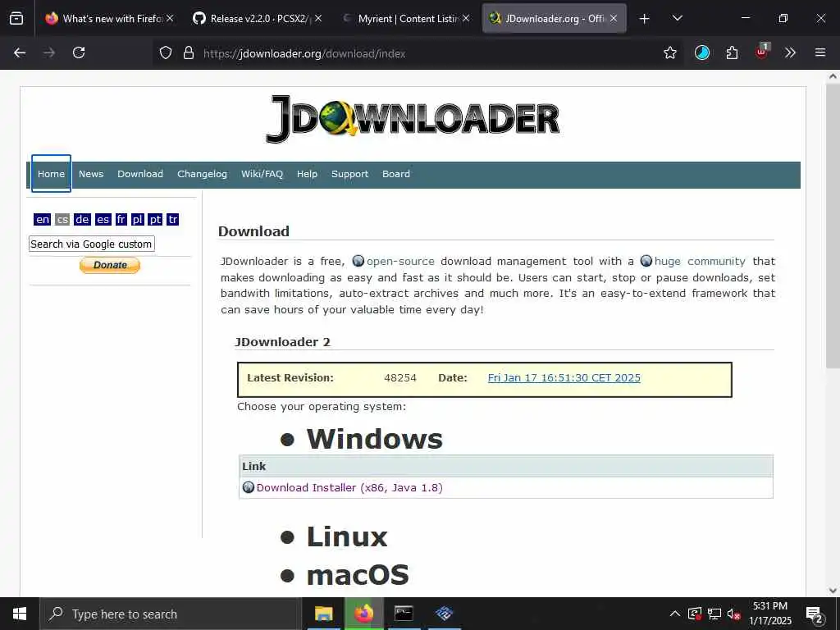The height and width of the screenshot is (630, 840).
Task: Click the yellow Donate button
Action: coord(110,265)
